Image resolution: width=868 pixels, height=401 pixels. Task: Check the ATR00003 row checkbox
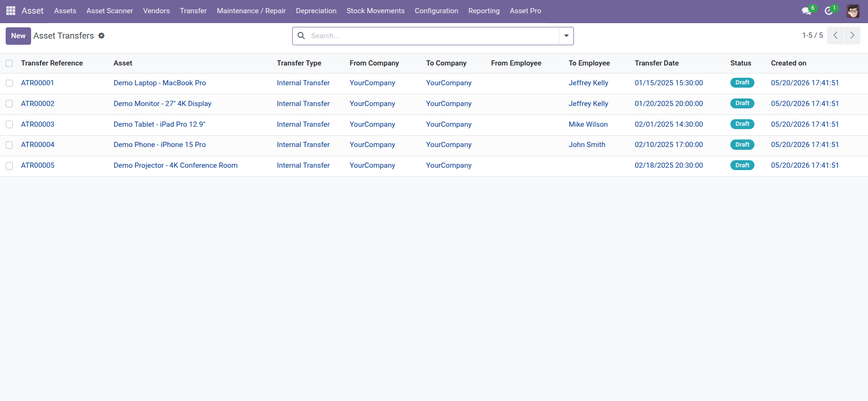click(9, 124)
